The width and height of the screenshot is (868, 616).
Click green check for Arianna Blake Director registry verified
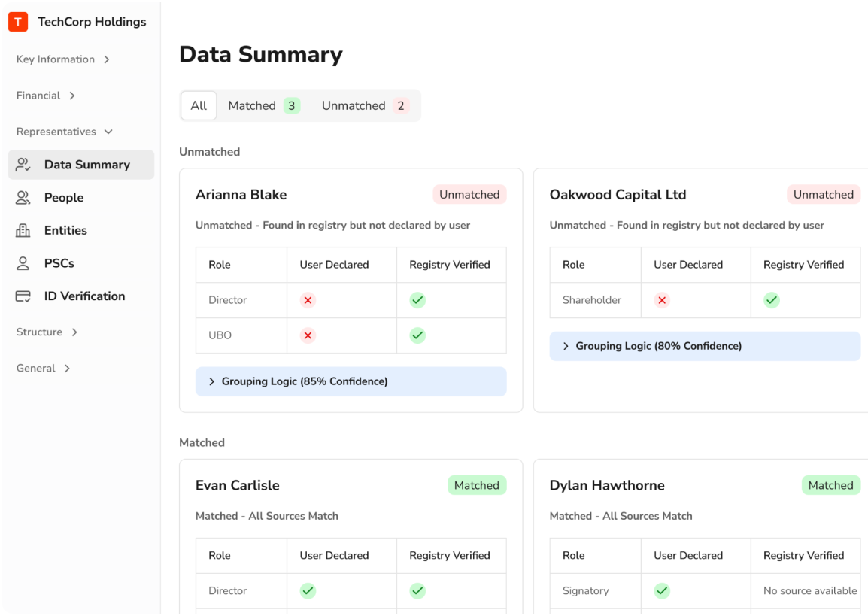[417, 300]
